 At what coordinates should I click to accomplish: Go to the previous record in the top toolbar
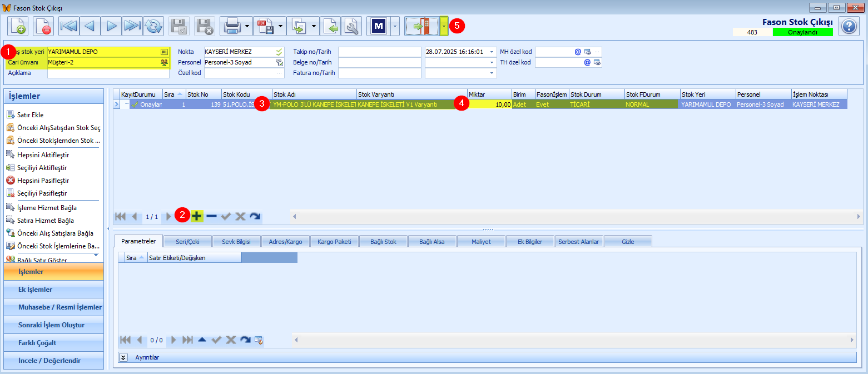pyautogui.click(x=90, y=26)
